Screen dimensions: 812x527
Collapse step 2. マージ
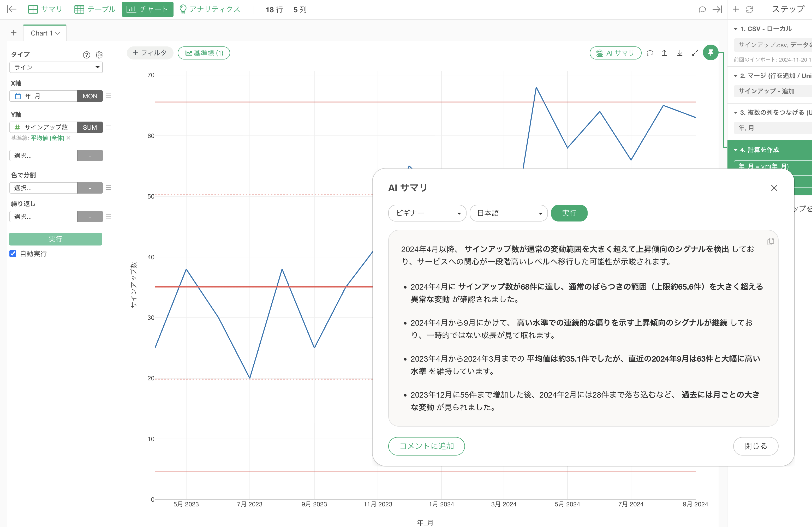tap(736, 76)
